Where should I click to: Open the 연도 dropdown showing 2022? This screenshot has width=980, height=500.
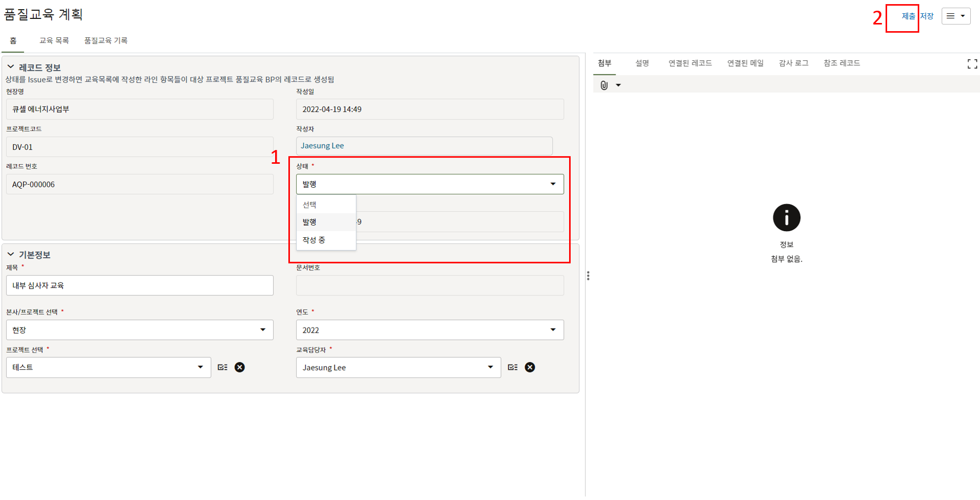click(429, 330)
